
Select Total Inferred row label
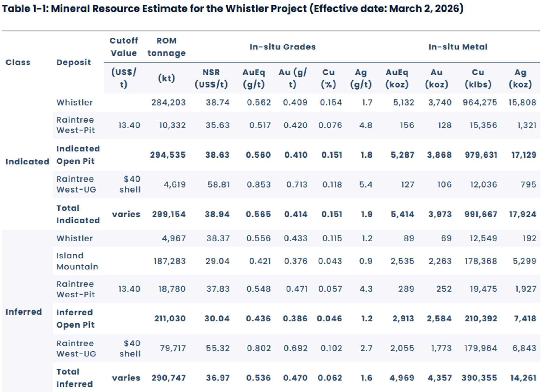coord(75,378)
